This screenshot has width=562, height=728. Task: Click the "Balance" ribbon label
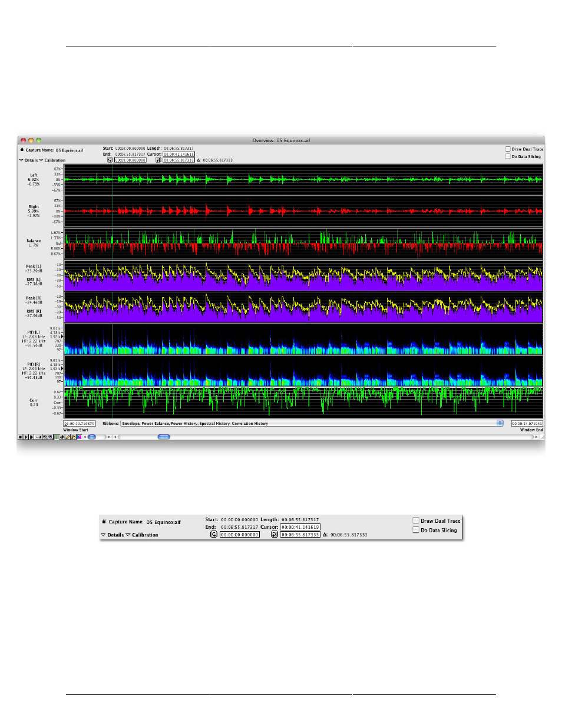click(34, 241)
